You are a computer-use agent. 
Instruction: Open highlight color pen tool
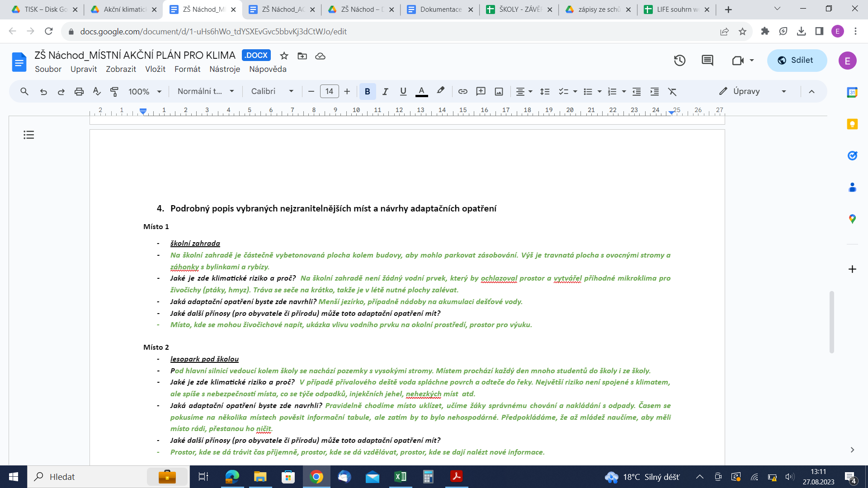(440, 92)
